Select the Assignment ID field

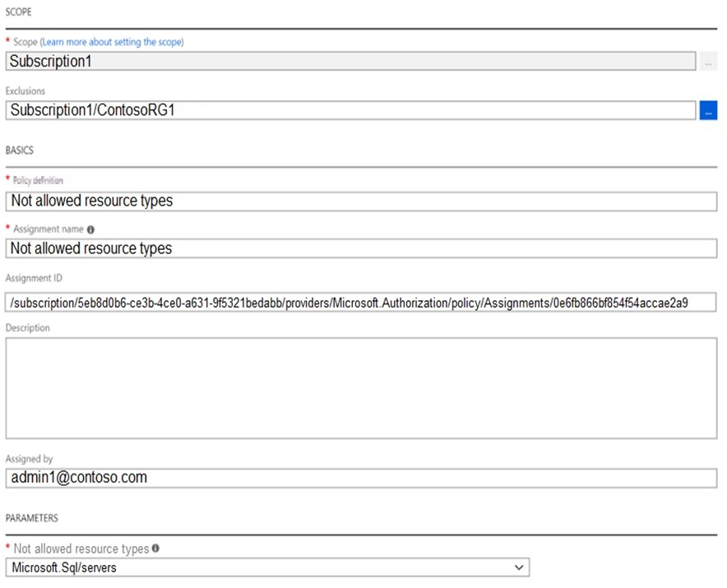click(x=360, y=303)
